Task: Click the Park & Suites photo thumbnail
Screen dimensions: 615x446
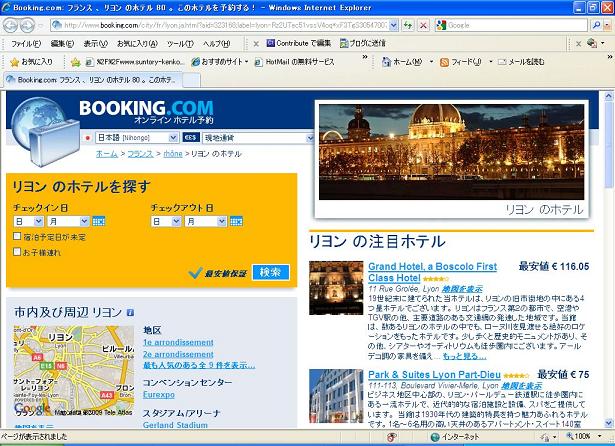Action: pos(336,396)
